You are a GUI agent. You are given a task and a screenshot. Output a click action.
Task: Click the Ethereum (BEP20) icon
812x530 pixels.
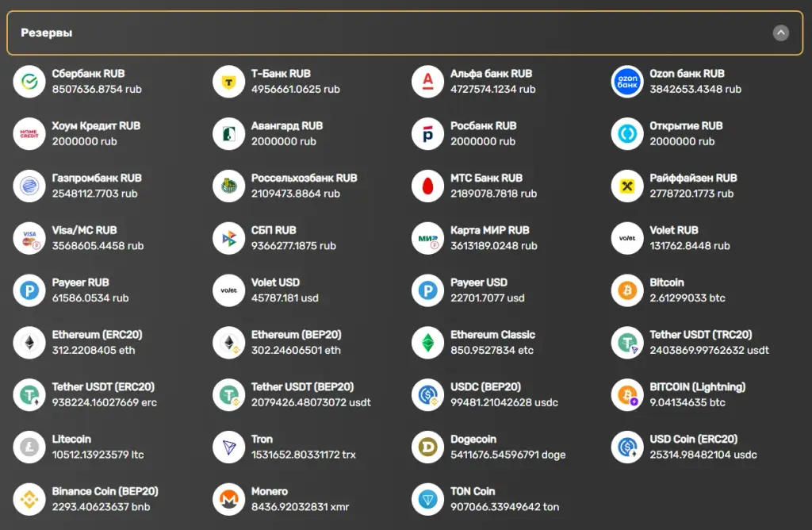click(229, 343)
